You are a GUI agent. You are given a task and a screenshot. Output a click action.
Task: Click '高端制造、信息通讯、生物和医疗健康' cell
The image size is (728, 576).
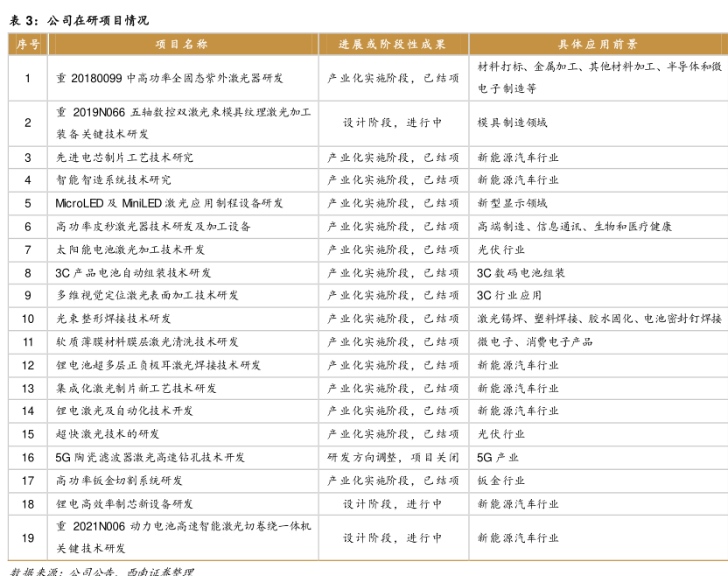574,226
